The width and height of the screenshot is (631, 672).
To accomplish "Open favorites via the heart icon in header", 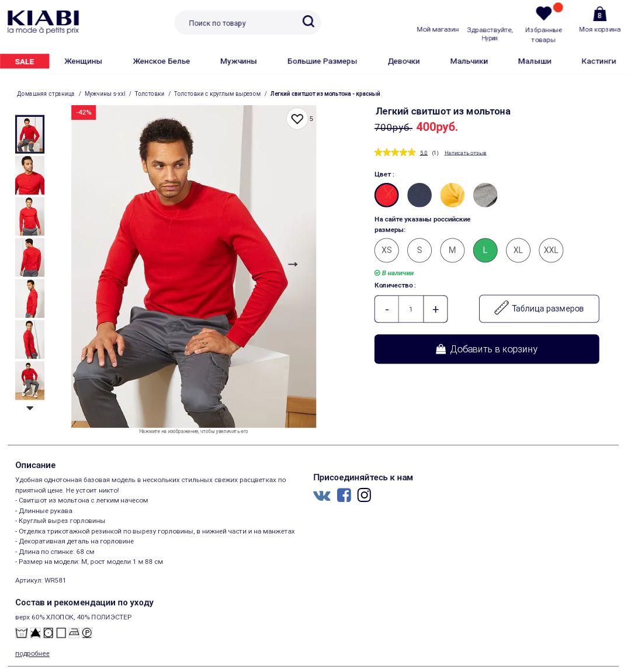I will coord(543,13).
